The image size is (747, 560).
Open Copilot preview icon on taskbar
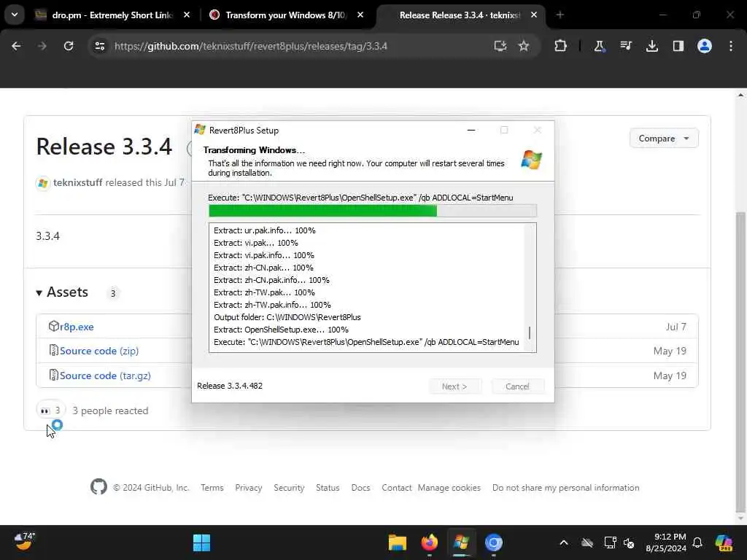(724, 542)
